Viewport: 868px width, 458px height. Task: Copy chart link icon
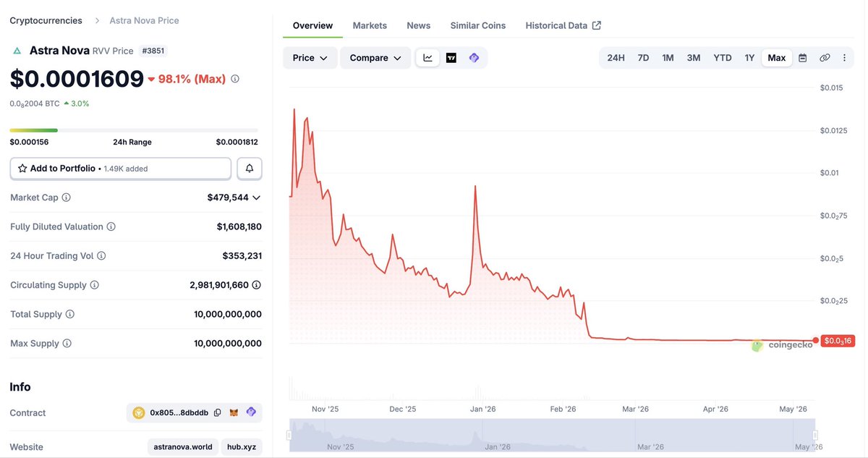pyautogui.click(x=824, y=58)
